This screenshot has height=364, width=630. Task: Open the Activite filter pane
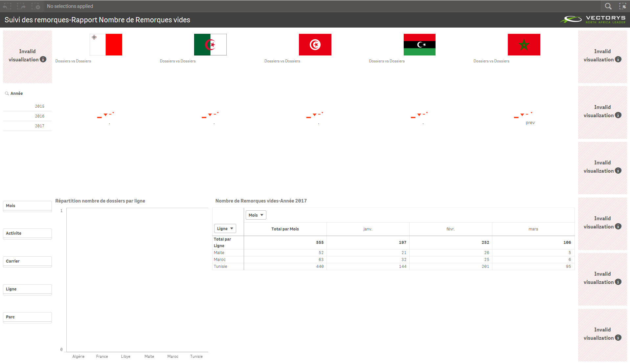click(27, 233)
